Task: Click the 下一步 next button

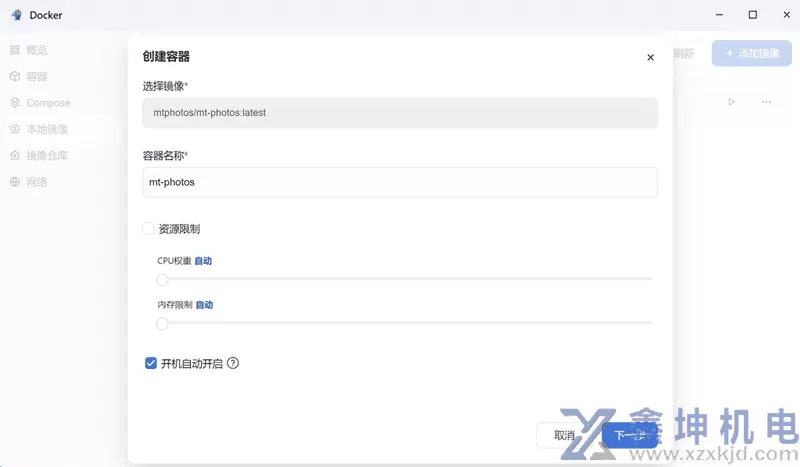Action: coord(630,435)
